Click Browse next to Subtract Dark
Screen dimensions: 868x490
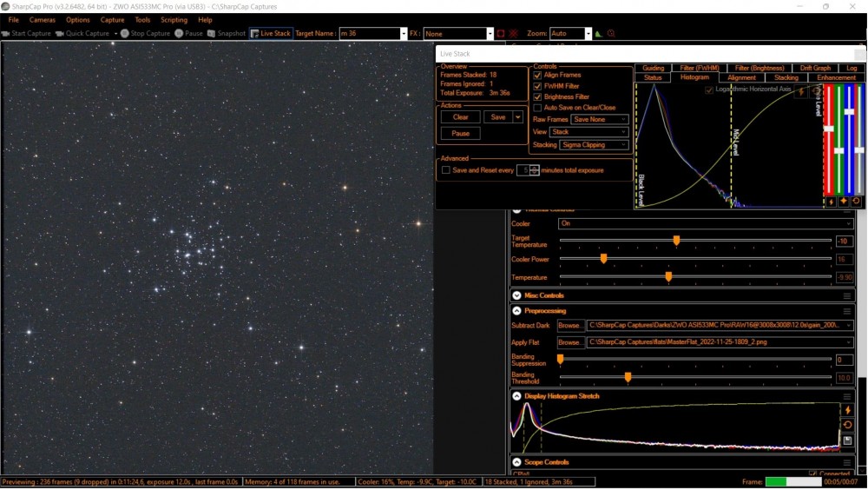[570, 326]
